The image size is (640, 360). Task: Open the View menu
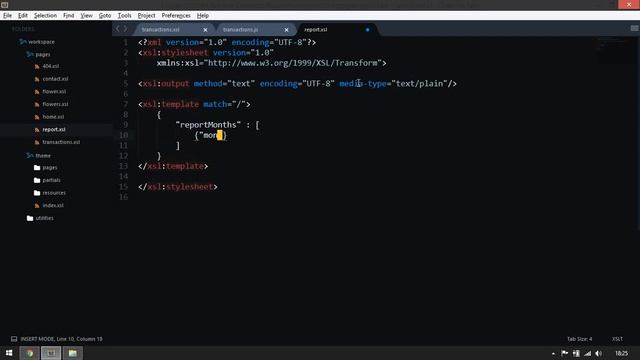[x=86, y=16]
